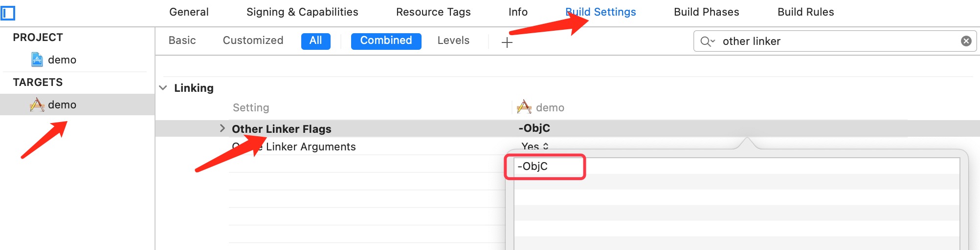Toggle the navigator sidebar panel icon
The height and width of the screenshot is (250, 980).
(x=8, y=13)
